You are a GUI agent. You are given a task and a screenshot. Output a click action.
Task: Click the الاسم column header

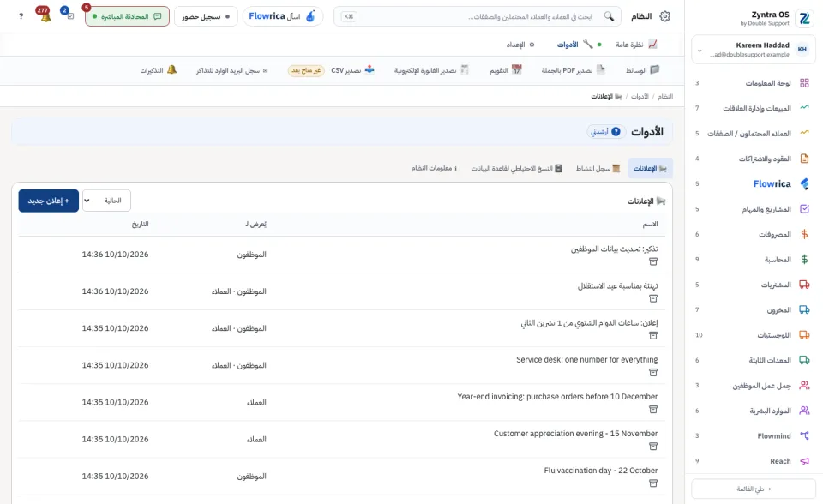pyautogui.click(x=651, y=225)
